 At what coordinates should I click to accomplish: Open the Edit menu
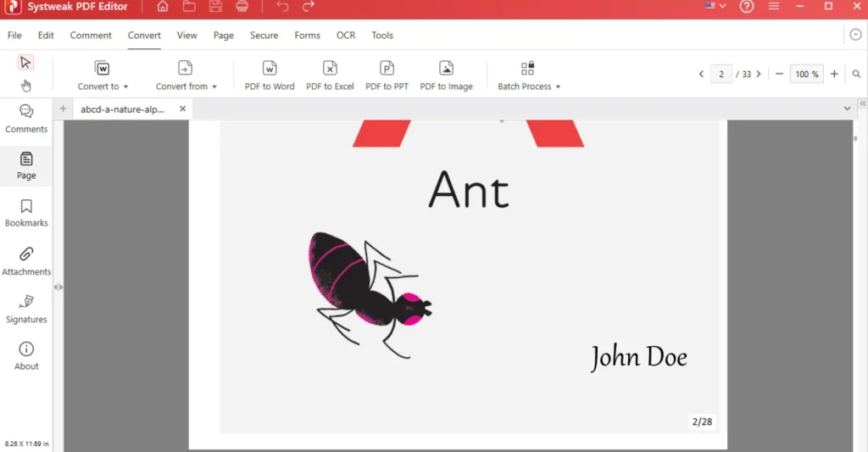click(46, 35)
